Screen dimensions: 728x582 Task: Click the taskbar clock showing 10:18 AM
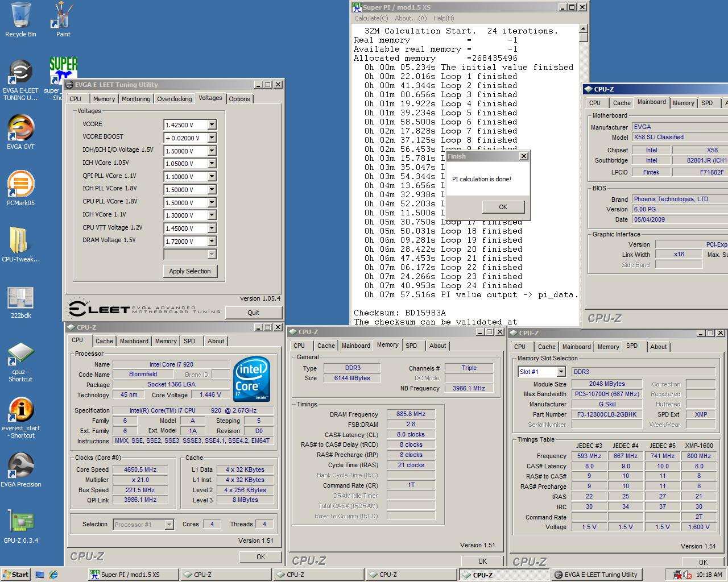tap(709, 575)
